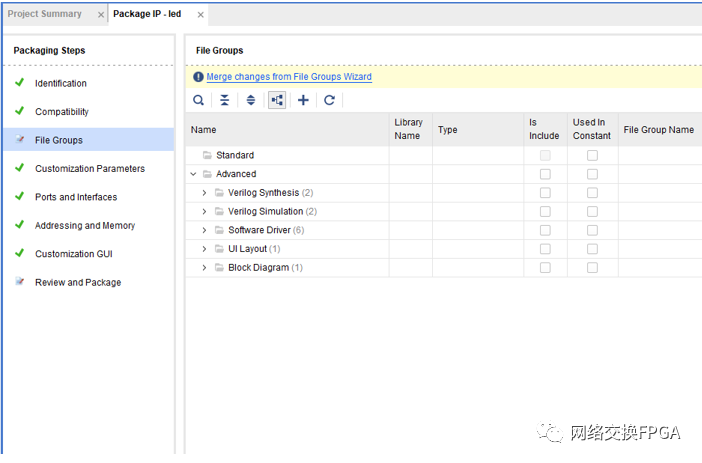Check Used In Constant for UI Layout
Screen dimensions: 702x463
pos(592,249)
